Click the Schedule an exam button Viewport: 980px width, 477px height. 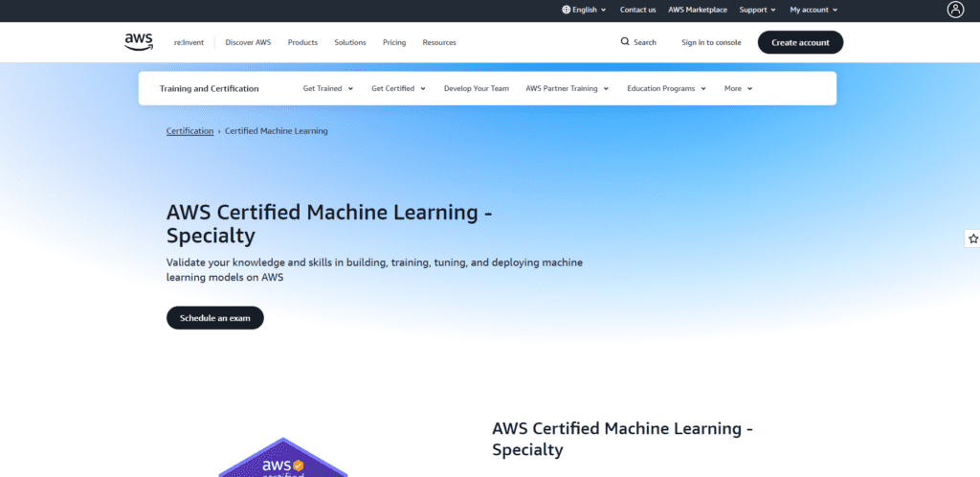[215, 318]
